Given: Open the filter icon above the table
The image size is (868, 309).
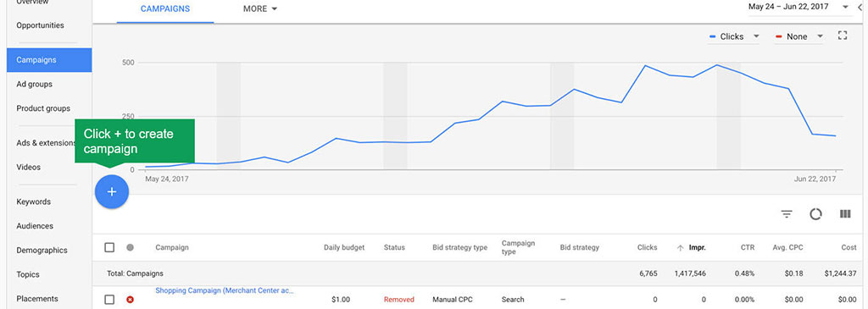Looking at the screenshot, I should [x=787, y=214].
